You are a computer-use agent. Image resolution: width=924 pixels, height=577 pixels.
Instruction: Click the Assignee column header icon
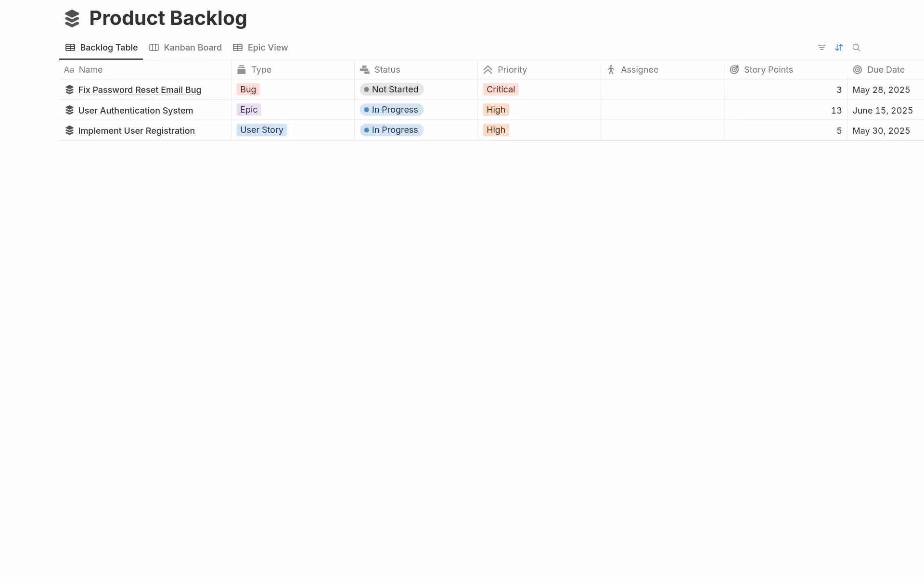[x=611, y=70]
